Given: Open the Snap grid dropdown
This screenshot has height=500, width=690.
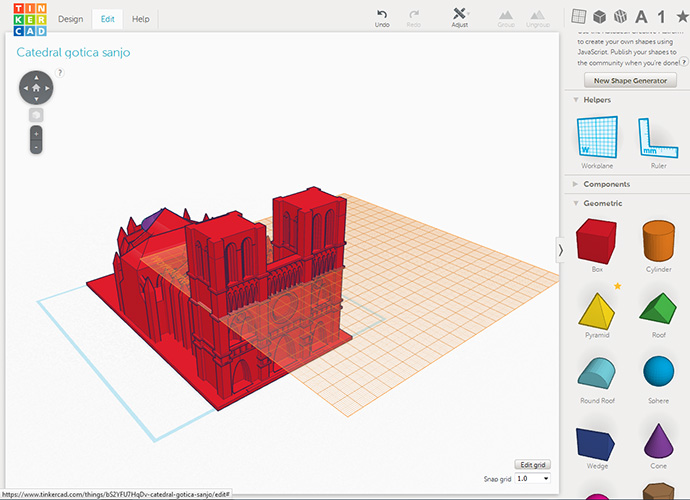Looking at the screenshot, I should pos(532,478).
